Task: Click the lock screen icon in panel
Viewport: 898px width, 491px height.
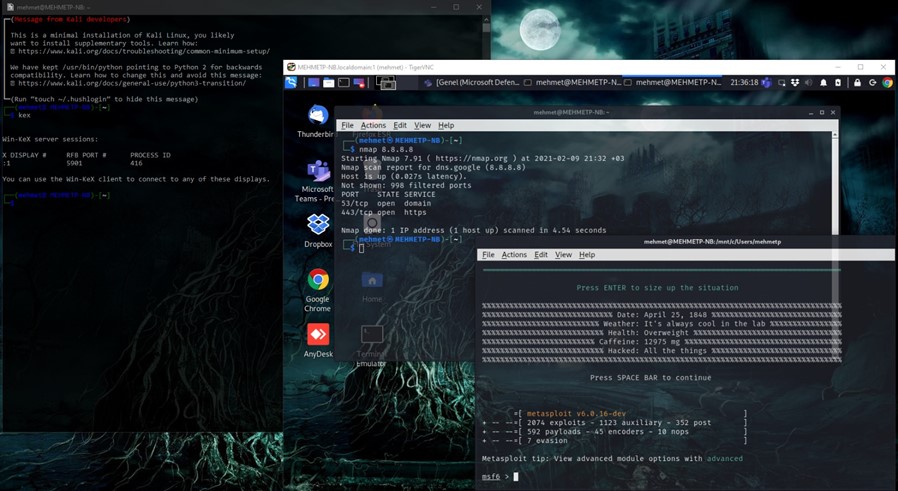Action: 857,83
